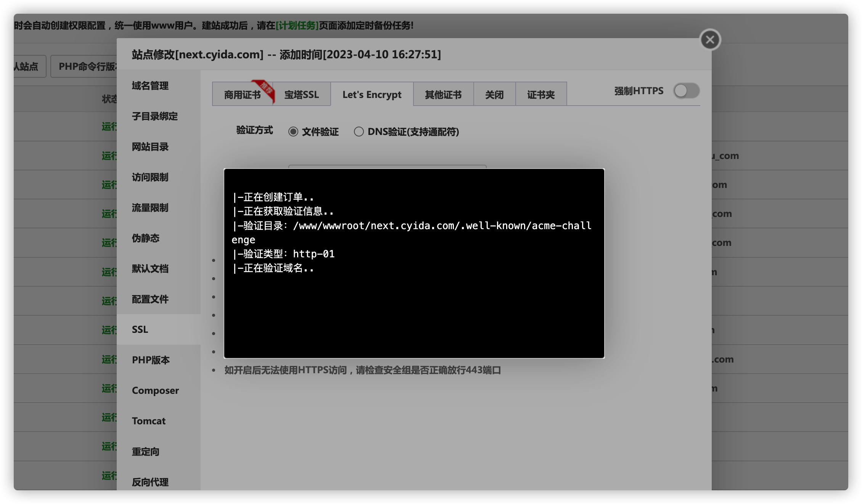This screenshot has width=862, height=504.
Task: Open 重定向 in the sidebar
Action: click(159, 451)
